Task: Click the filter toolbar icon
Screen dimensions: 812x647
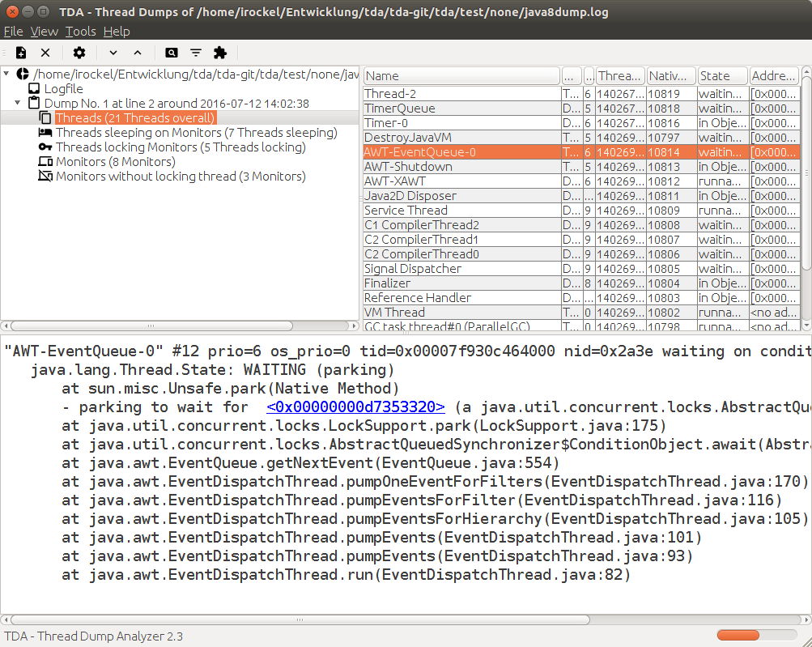Action: 196,53
